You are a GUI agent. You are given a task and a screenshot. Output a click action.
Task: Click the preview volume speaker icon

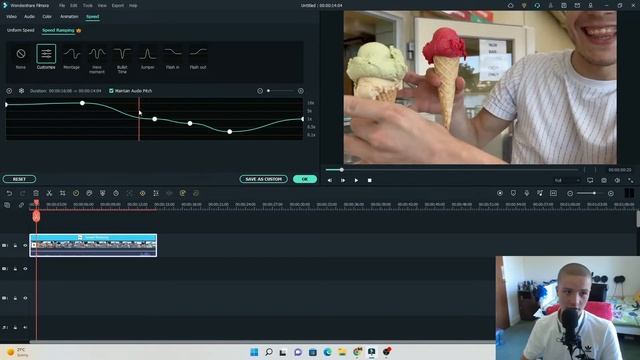(617, 180)
